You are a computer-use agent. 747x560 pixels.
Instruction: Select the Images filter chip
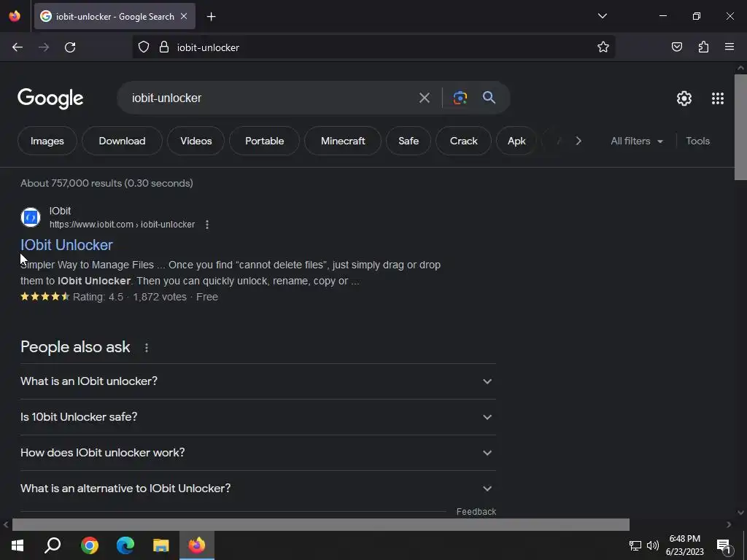tap(47, 141)
